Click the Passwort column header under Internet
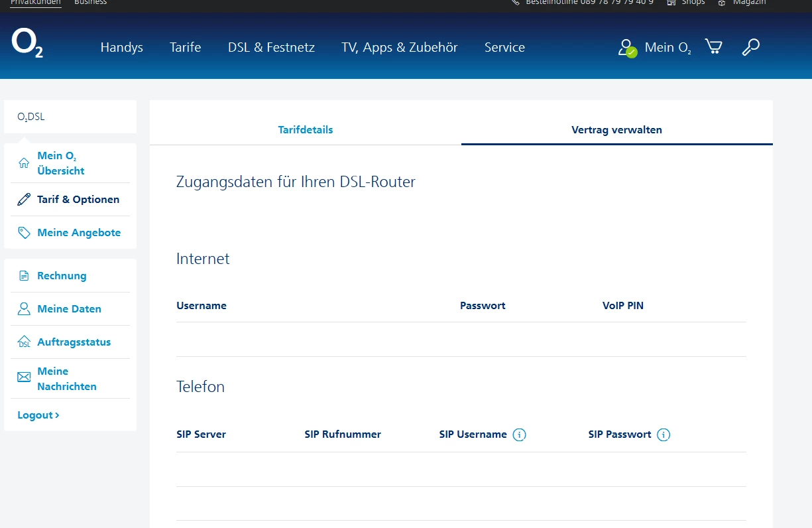The image size is (812, 528). (483, 306)
